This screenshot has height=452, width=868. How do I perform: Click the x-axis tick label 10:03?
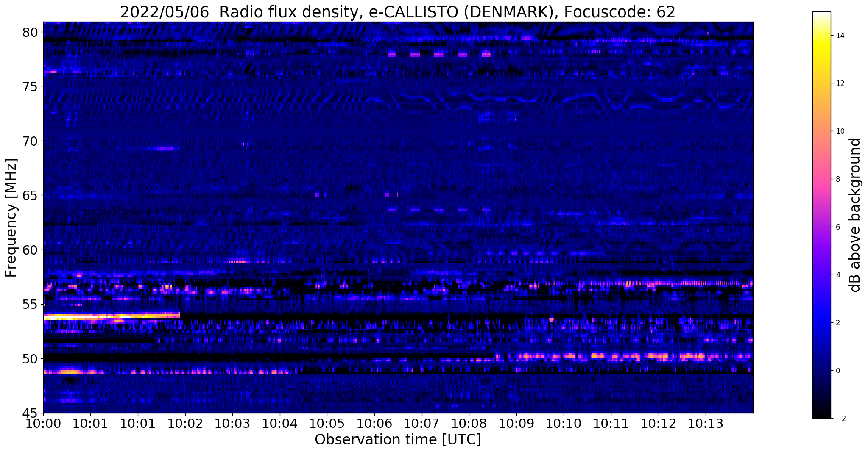tap(232, 424)
